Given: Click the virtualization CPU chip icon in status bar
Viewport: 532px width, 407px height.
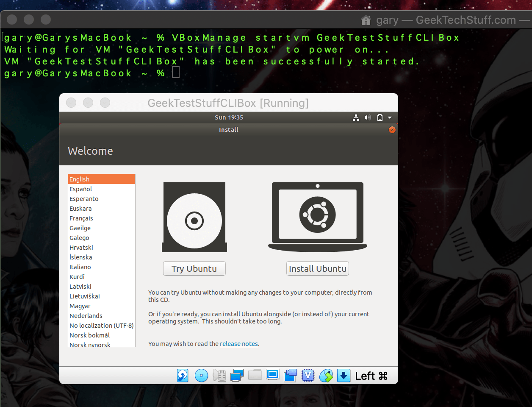Looking at the screenshot, I should 308,375.
